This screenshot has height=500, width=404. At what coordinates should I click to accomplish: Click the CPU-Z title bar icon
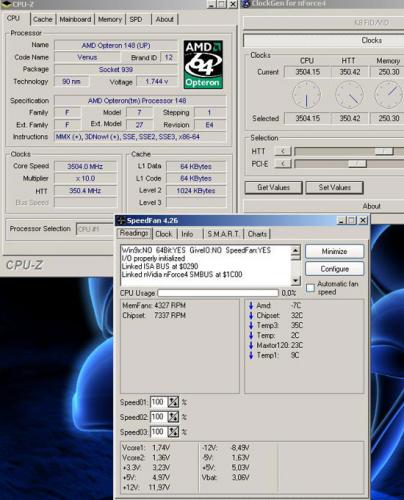pos(7,4)
